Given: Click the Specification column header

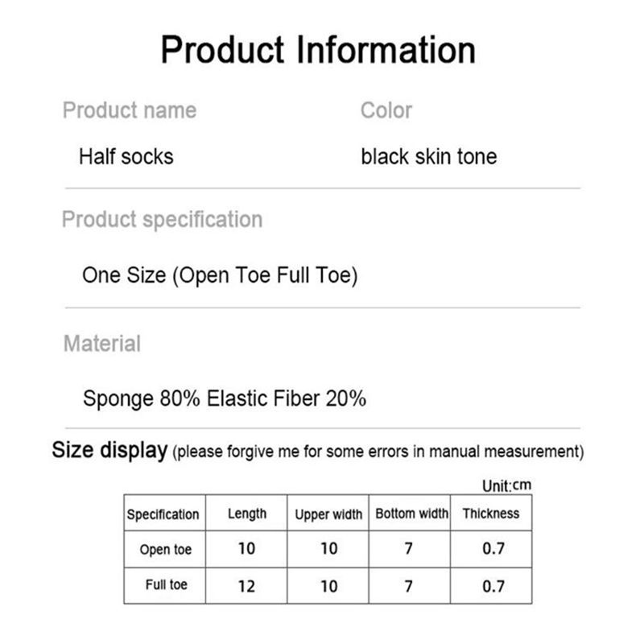Looking at the screenshot, I should click(163, 514).
